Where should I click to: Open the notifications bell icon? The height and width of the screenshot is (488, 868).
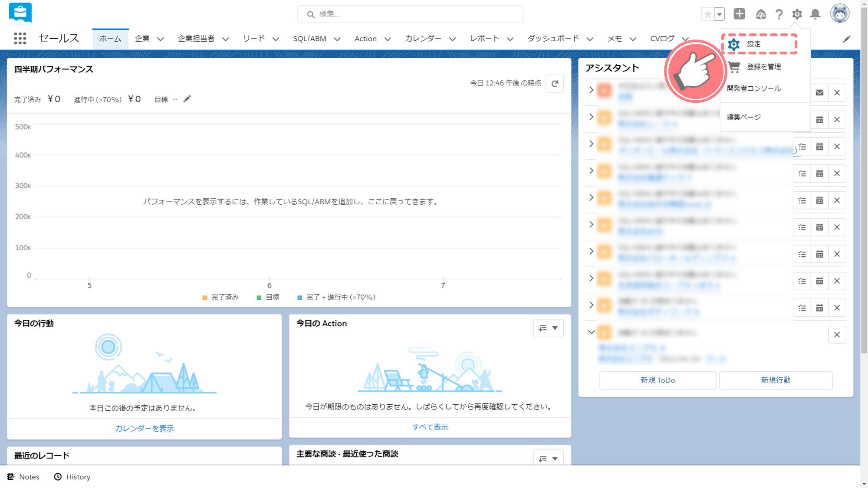[815, 14]
